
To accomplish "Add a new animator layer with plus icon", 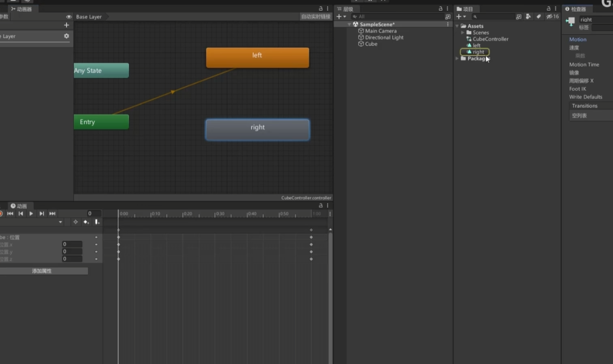I will coord(67,25).
